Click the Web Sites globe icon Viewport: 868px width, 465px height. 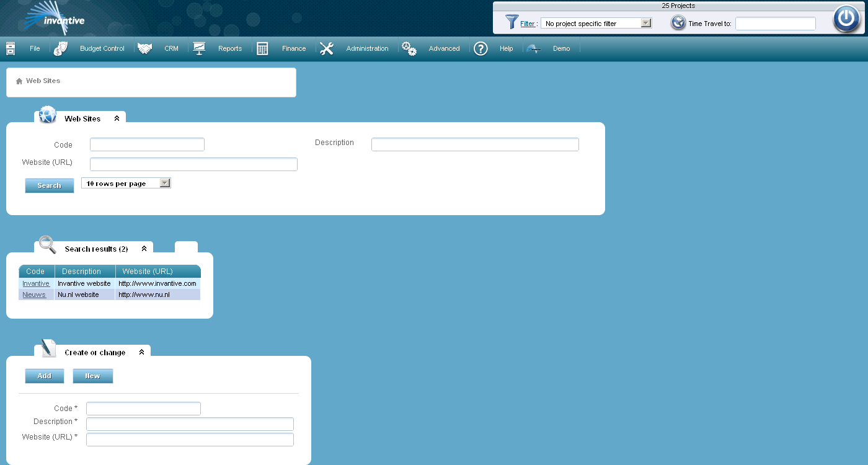tap(48, 115)
